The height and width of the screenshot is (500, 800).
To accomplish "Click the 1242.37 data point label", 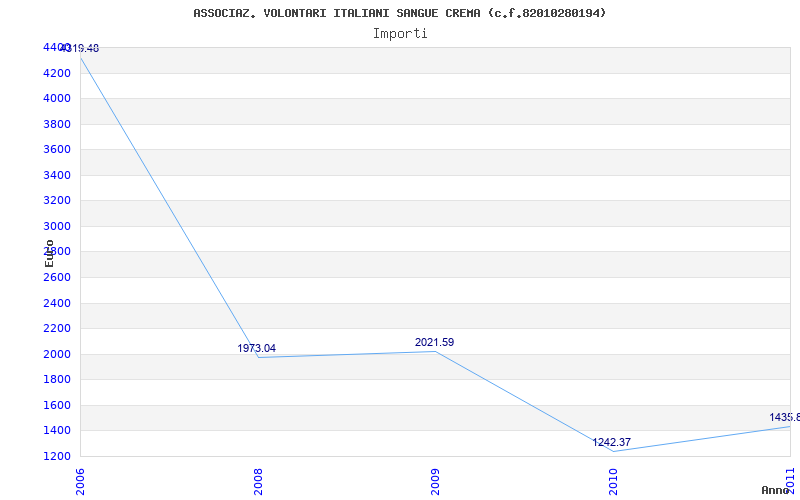I will click(611, 442).
